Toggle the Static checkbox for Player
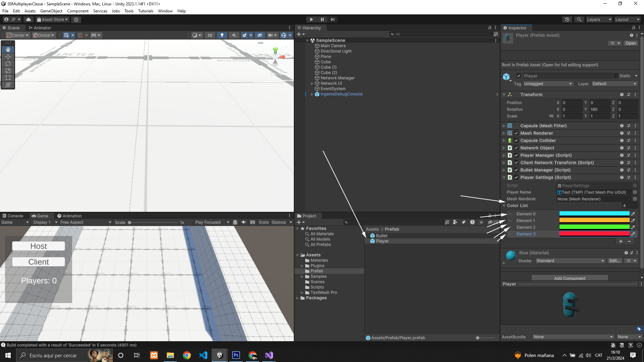The image size is (644, 362). tap(615, 76)
